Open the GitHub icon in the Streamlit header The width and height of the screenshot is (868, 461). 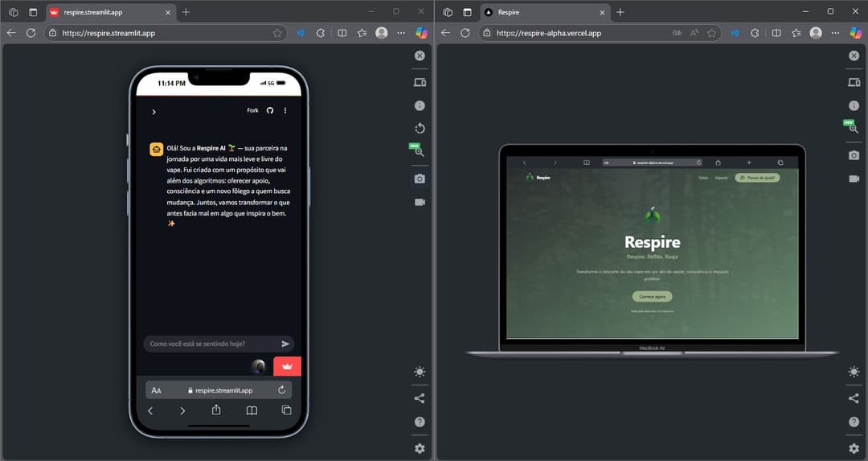tap(270, 110)
